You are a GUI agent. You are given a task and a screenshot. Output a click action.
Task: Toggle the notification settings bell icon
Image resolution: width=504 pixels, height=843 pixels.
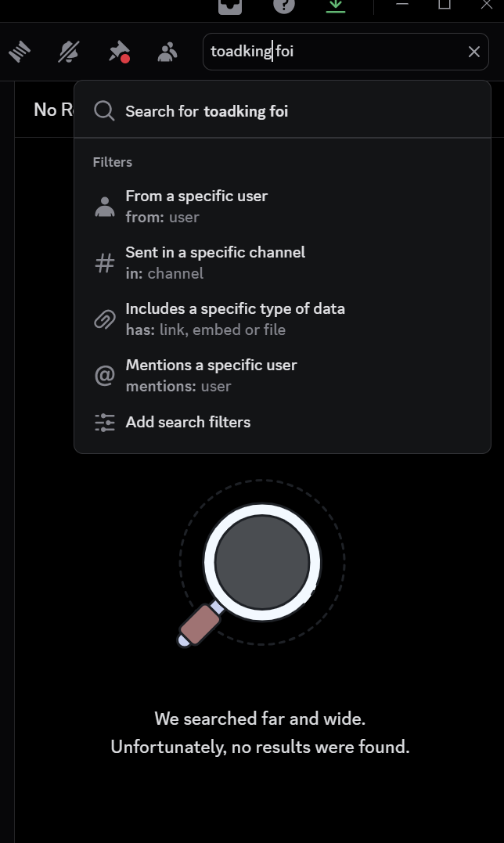pyautogui.click(x=69, y=52)
